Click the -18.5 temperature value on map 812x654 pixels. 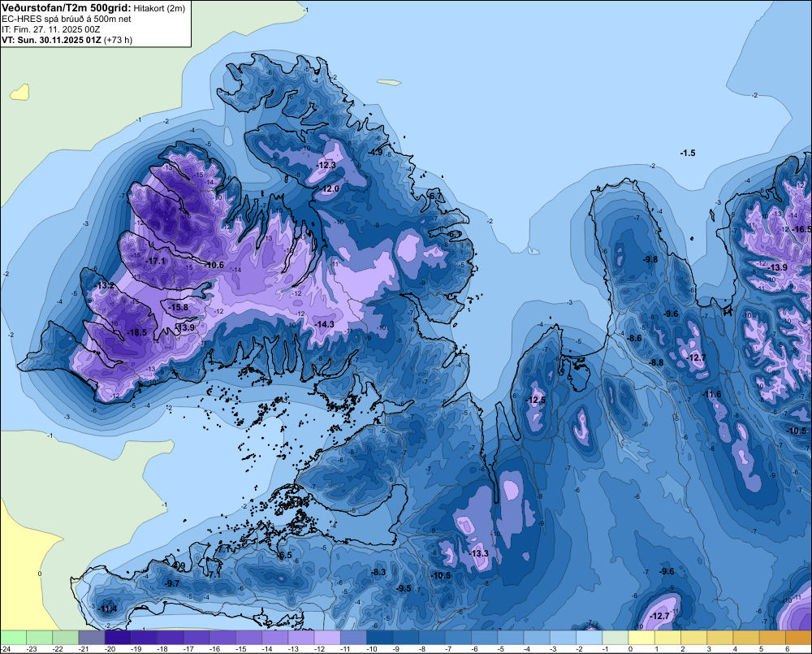click(136, 333)
